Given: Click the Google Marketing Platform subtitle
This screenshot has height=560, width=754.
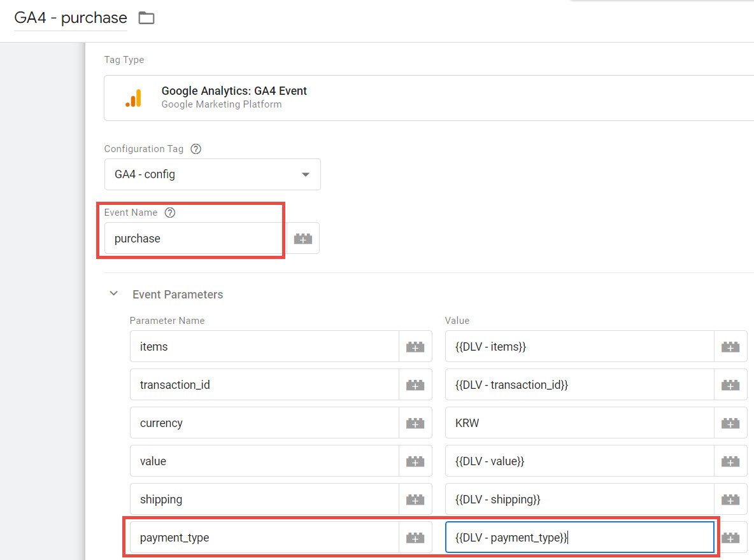Looking at the screenshot, I should (x=222, y=104).
